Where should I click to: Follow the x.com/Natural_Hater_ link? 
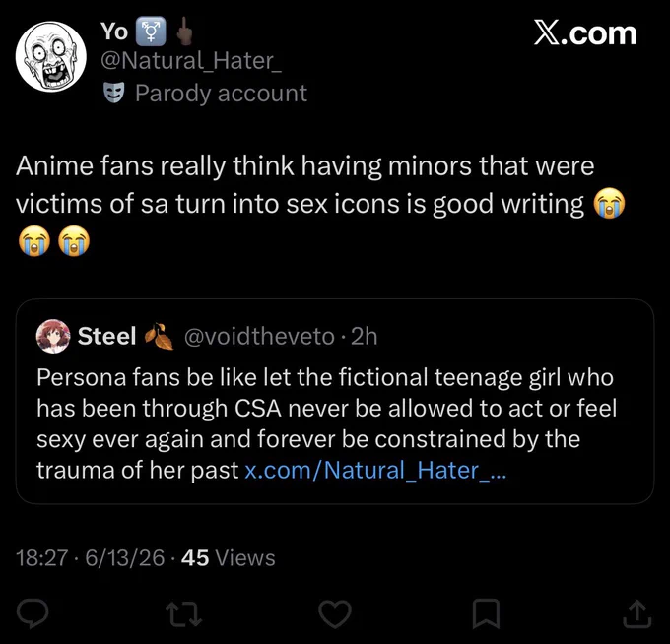pos(375,470)
